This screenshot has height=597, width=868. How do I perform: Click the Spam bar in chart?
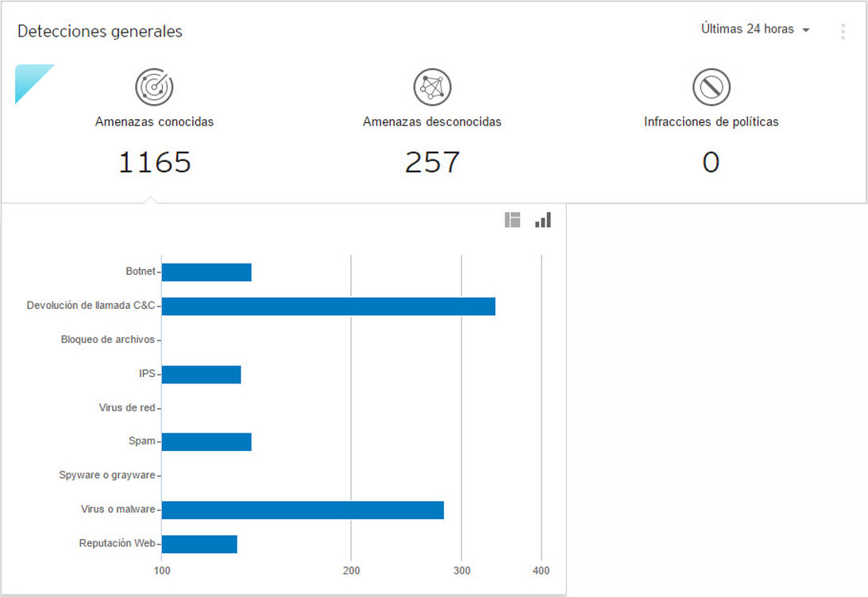coord(206,442)
